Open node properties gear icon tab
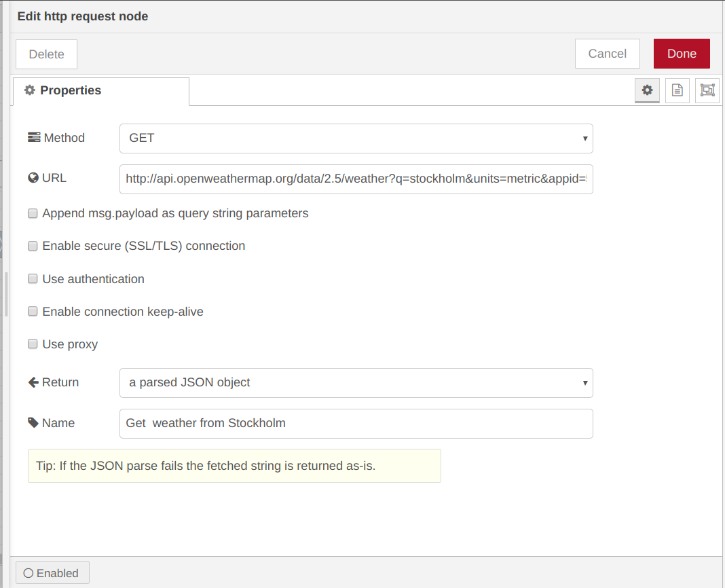 (x=647, y=90)
